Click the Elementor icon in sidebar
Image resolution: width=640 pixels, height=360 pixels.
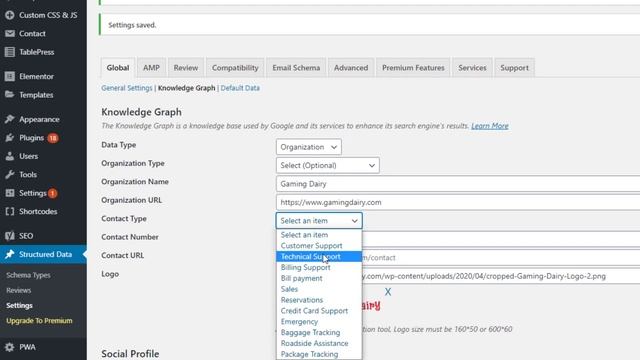coord(10,76)
